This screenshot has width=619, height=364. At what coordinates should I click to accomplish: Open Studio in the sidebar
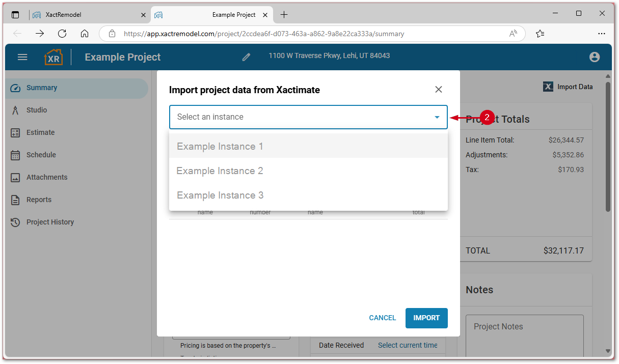77,110
